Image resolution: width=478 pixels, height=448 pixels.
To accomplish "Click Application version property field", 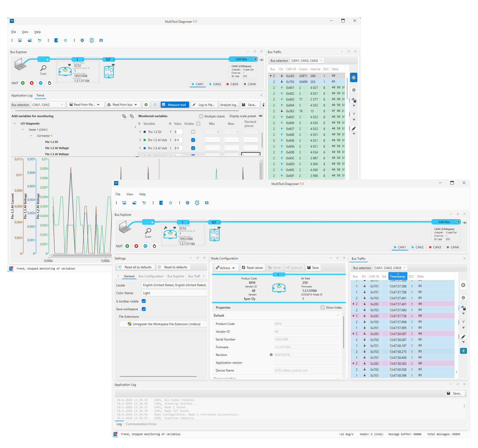I will [x=306, y=363].
